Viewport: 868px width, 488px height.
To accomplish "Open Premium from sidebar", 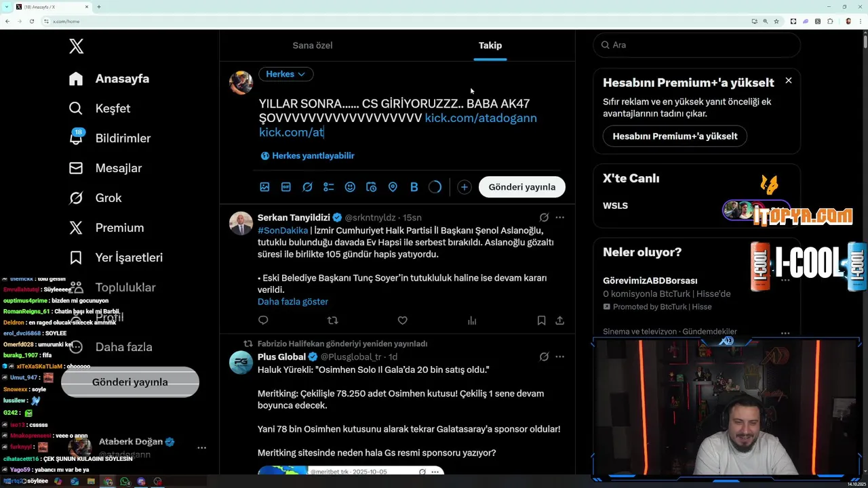I will coord(106,228).
